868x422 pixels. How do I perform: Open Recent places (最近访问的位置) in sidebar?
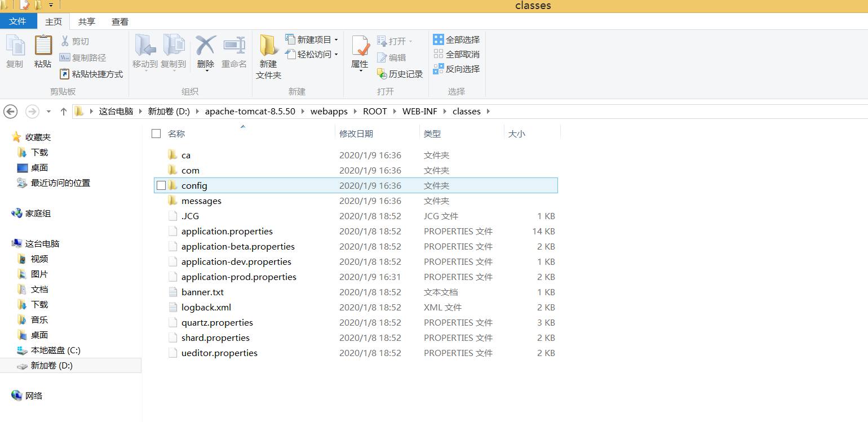click(60, 183)
